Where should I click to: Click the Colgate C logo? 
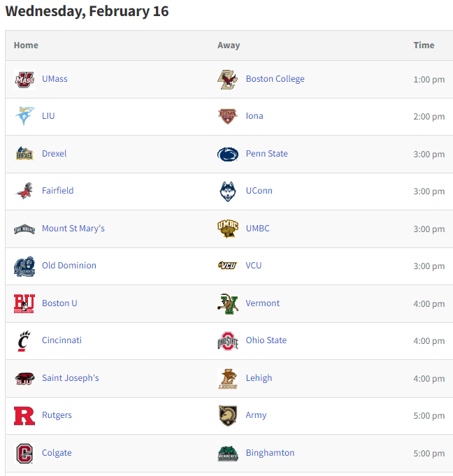pos(24,453)
